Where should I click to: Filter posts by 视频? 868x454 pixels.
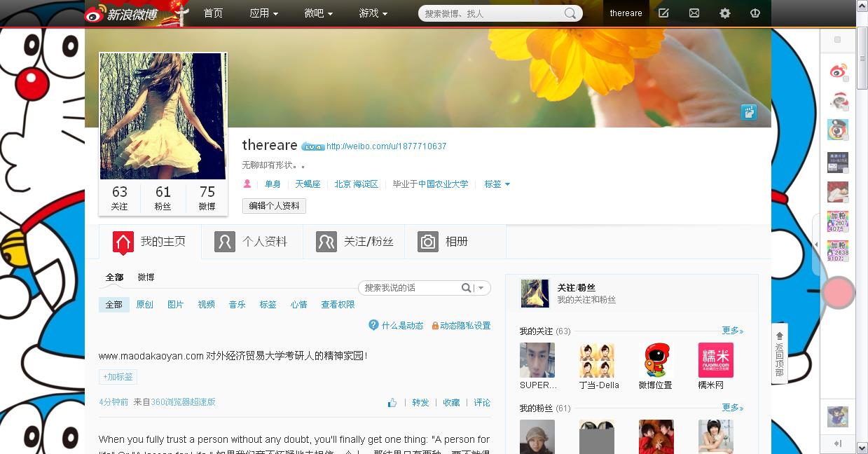pos(206,305)
